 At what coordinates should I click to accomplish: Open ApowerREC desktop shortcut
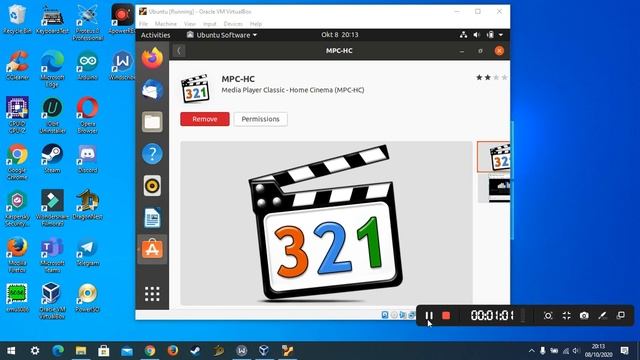pyautogui.click(x=122, y=20)
